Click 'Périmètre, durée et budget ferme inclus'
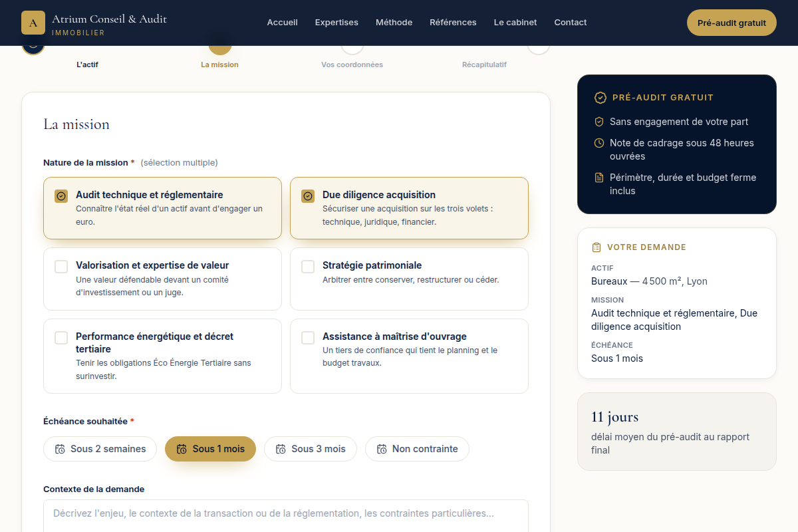 point(683,184)
